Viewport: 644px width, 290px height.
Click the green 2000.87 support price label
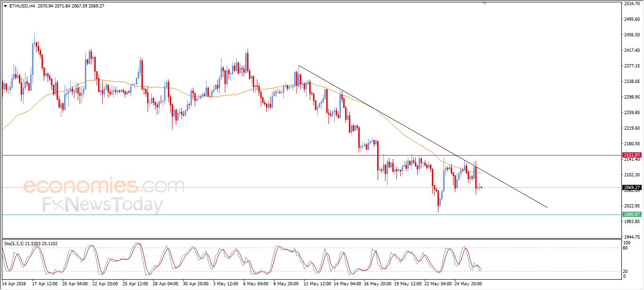(632, 214)
